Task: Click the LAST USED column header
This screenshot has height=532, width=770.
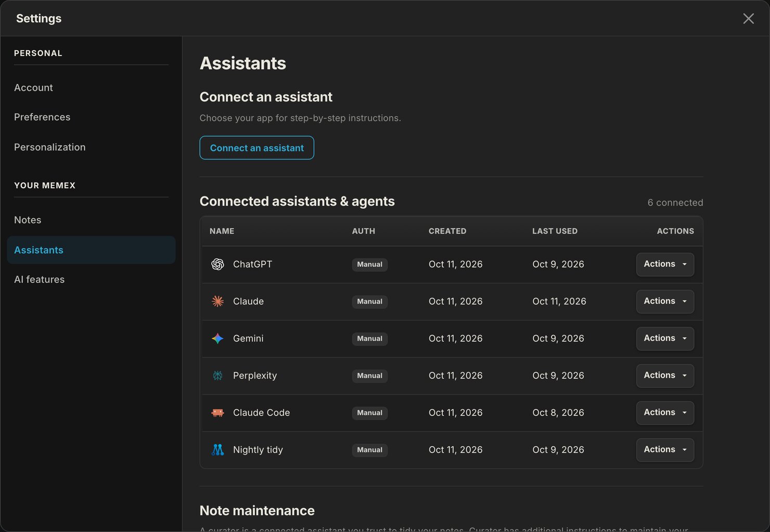Action: click(555, 231)
